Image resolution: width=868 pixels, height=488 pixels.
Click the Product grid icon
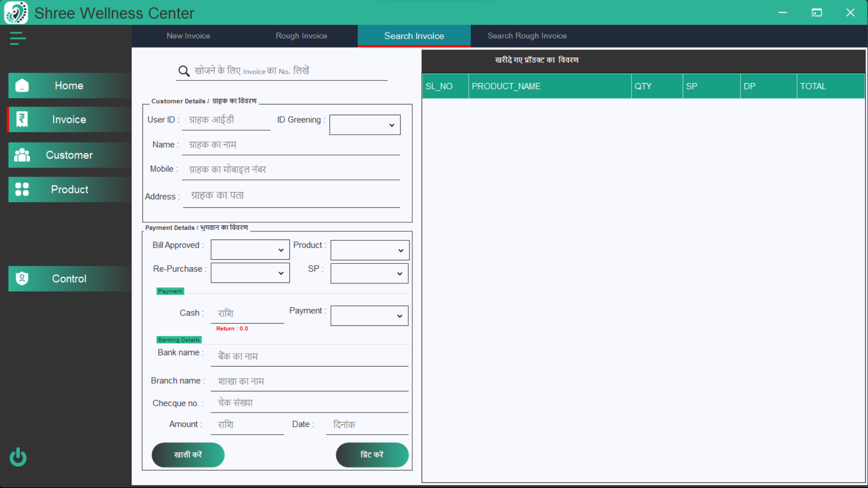coord(22,189)
